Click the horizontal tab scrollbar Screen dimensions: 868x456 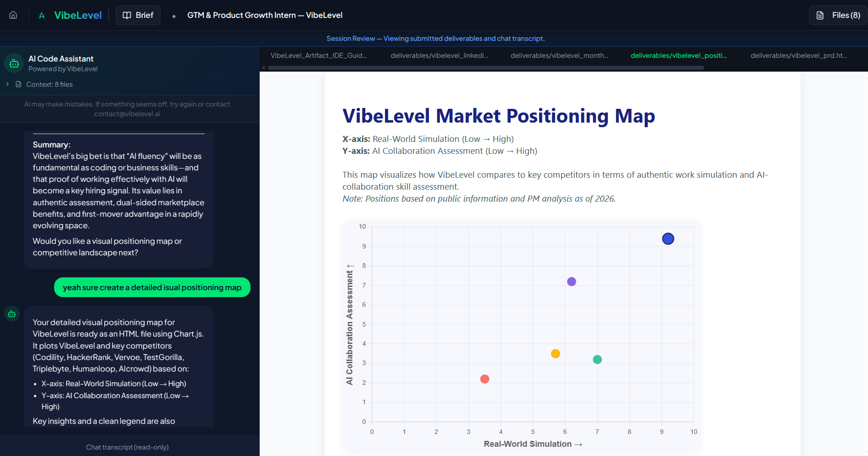(486, 68)
